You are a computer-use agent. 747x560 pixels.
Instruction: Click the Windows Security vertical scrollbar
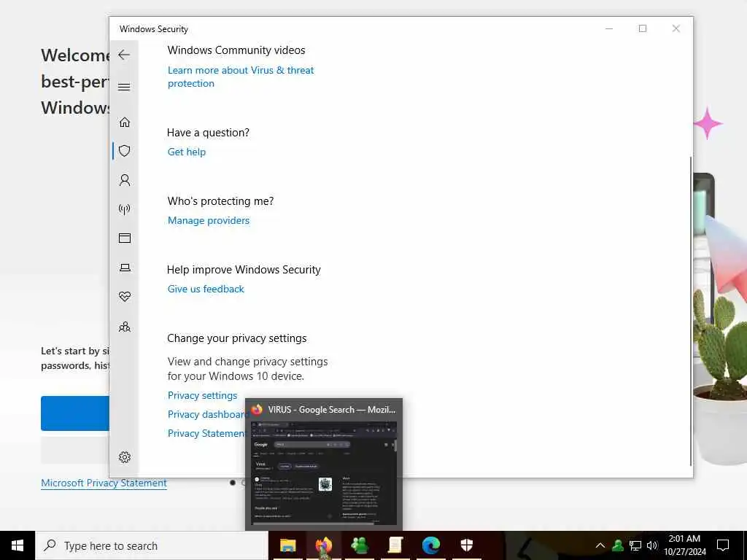[x=690, y=311]
